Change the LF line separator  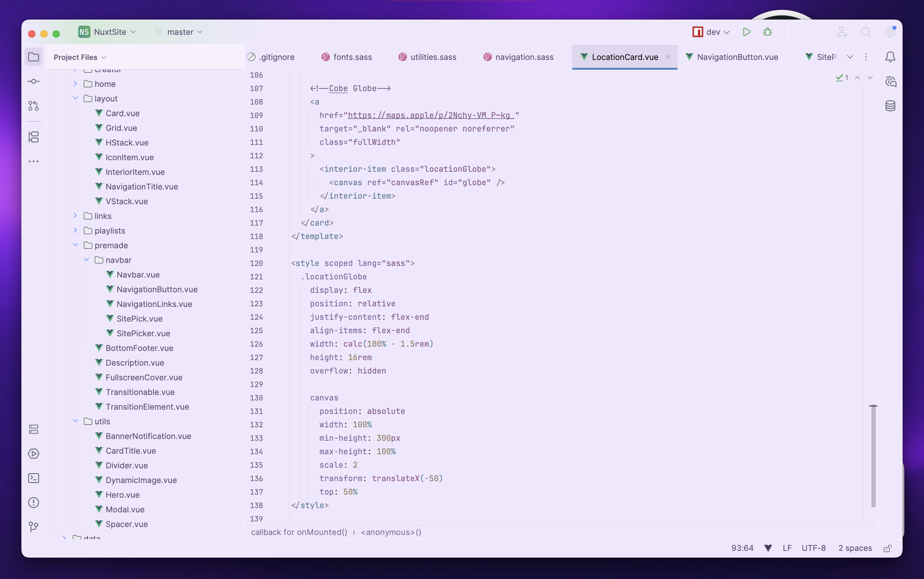pyautogui.click(x=787, y=548)
